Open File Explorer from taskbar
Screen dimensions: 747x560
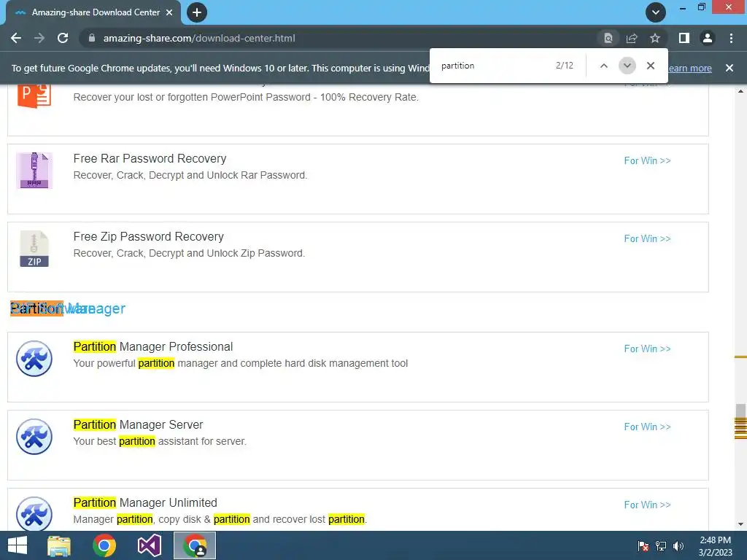tap(59, 545)
